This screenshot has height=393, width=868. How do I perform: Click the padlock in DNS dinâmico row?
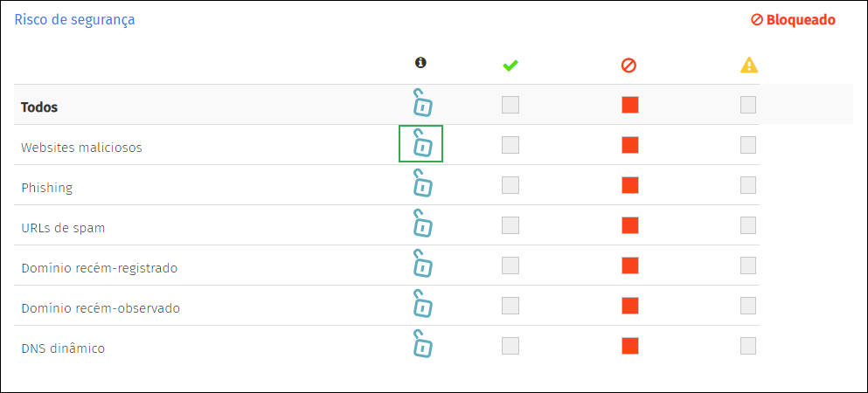422,344
